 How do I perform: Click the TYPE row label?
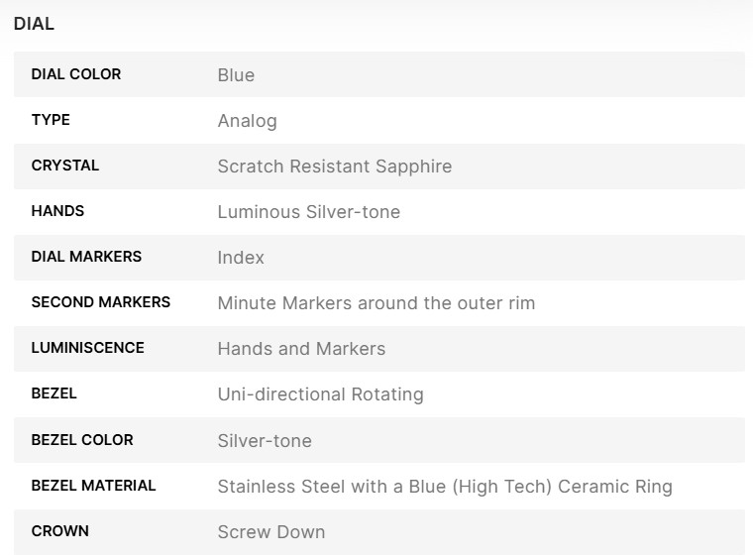coord(51,120)
